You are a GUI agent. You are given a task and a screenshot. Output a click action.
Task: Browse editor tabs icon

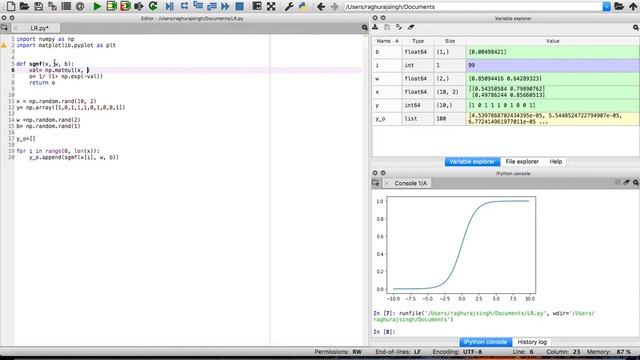4,28
